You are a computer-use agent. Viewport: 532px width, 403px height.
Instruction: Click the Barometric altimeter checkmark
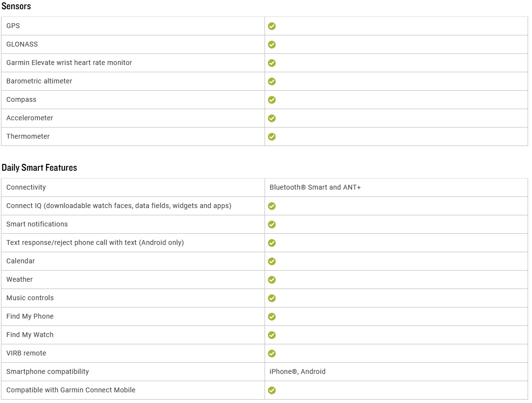click(272, 81)
